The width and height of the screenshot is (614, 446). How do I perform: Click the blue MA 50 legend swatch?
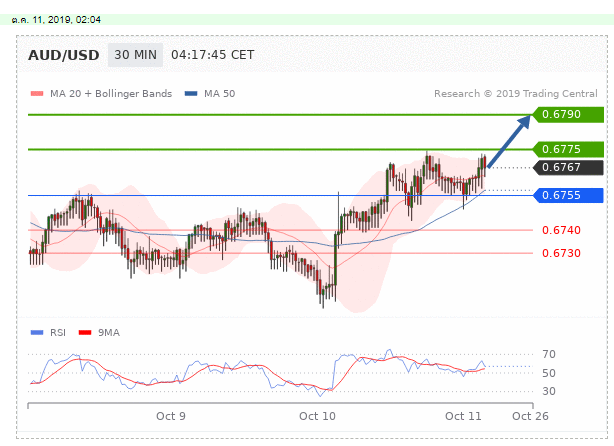point(191,94)
